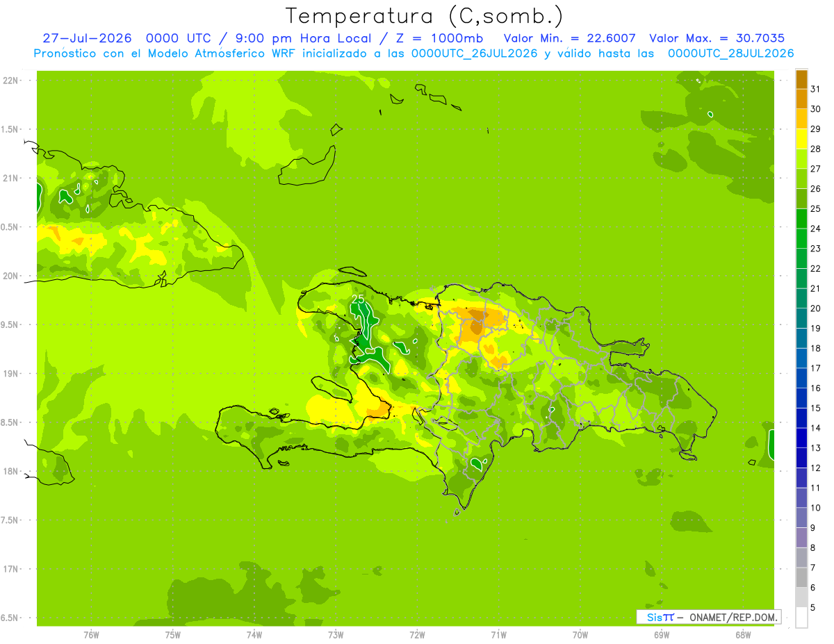Click the dark green legend swatch between 24 and 25

pos(801,219)
